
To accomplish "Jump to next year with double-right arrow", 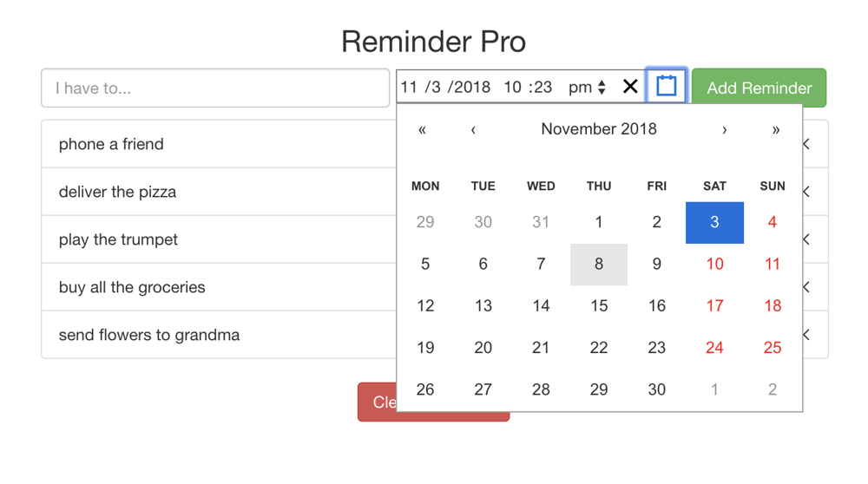I will pos(775,129).
